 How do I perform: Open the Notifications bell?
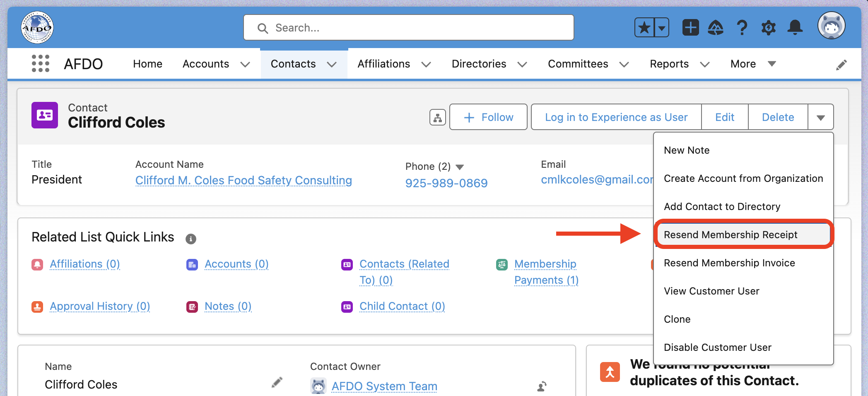click(x=795, y=28)
